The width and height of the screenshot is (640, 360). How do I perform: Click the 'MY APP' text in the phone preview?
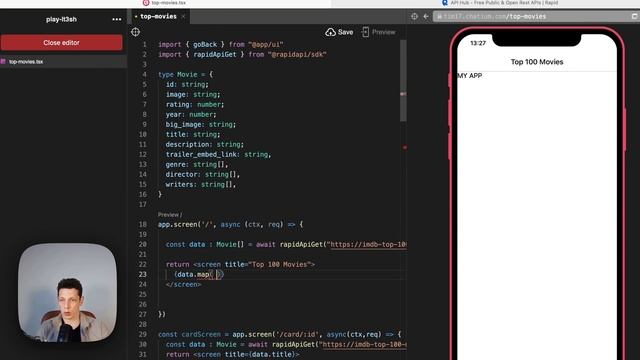(x=470, y=76)
